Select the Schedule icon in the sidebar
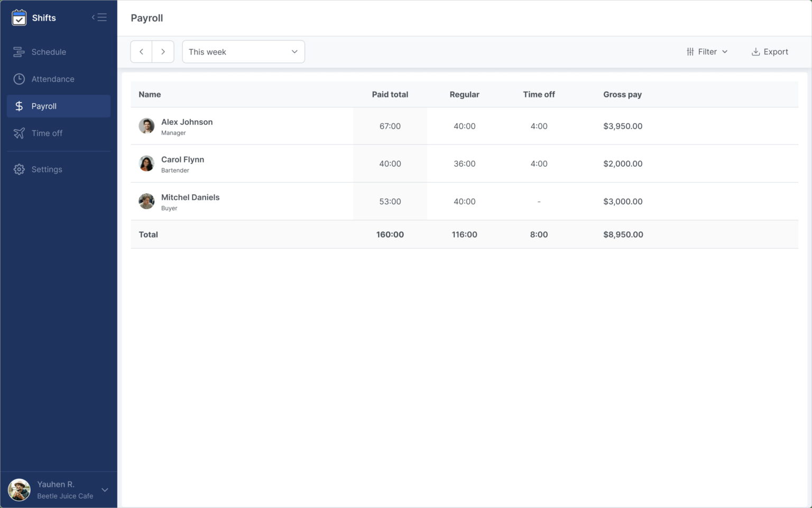The image size is (812, 508). coord(19,52)
